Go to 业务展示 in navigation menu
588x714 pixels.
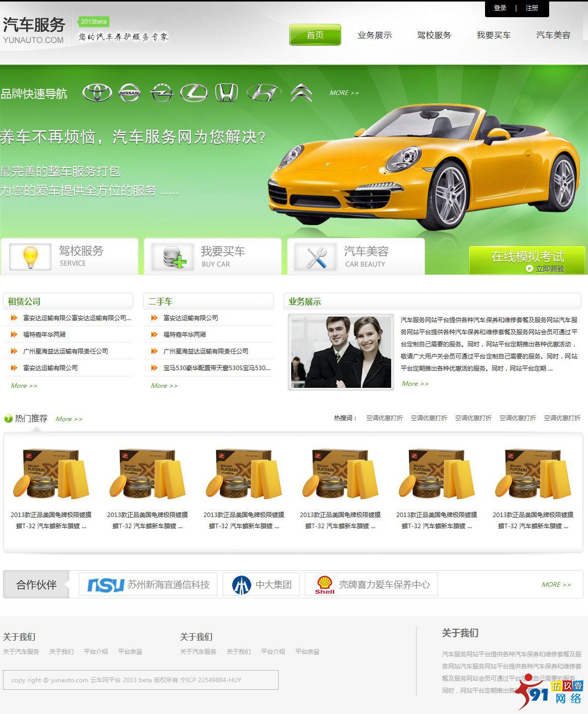click(375, 35)
